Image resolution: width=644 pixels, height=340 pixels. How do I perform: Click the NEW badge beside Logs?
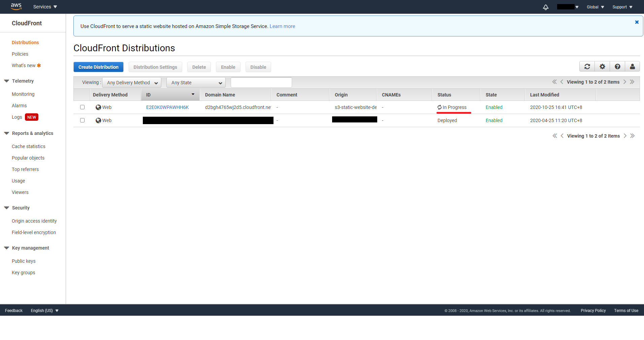[x=32, y=117]
